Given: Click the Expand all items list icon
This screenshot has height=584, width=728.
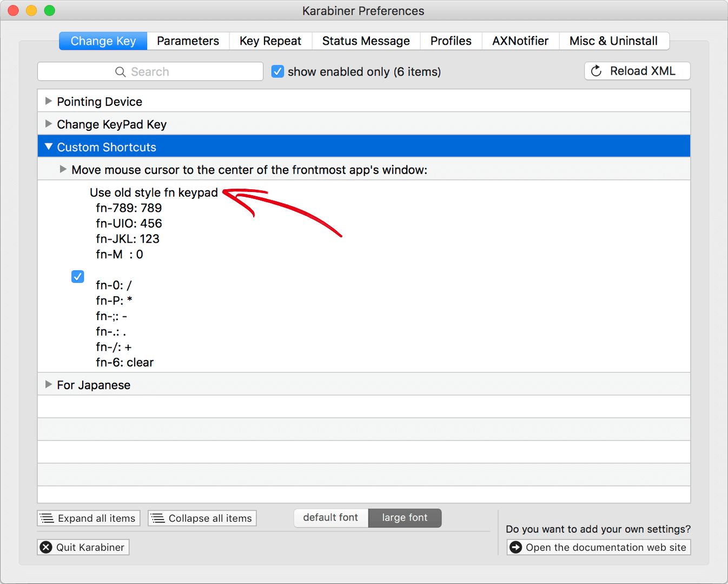Looking at the screenshot, I should (x=48, y=518).
